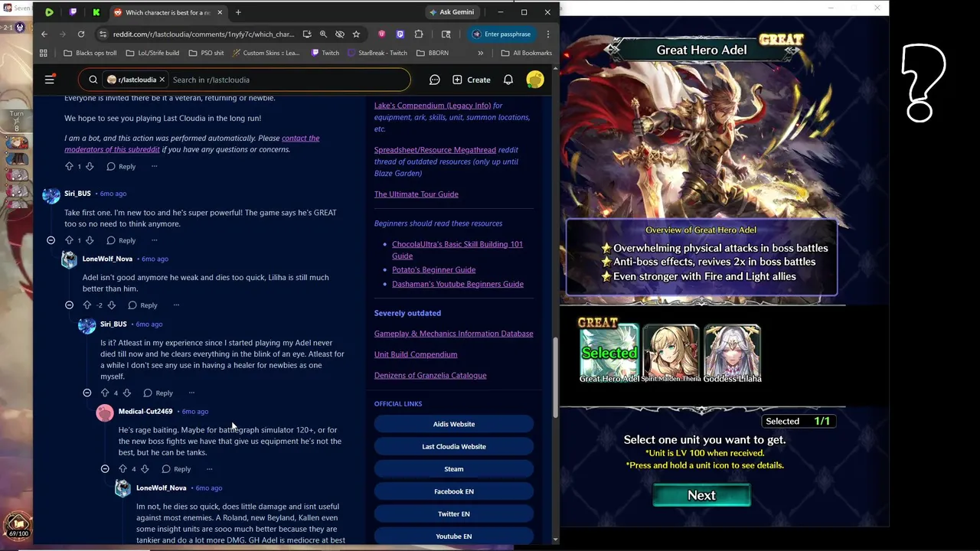980x551 pixels.
Task: Remove the r/lastcloudia search filter chip
Action: [x=162, y=80]
